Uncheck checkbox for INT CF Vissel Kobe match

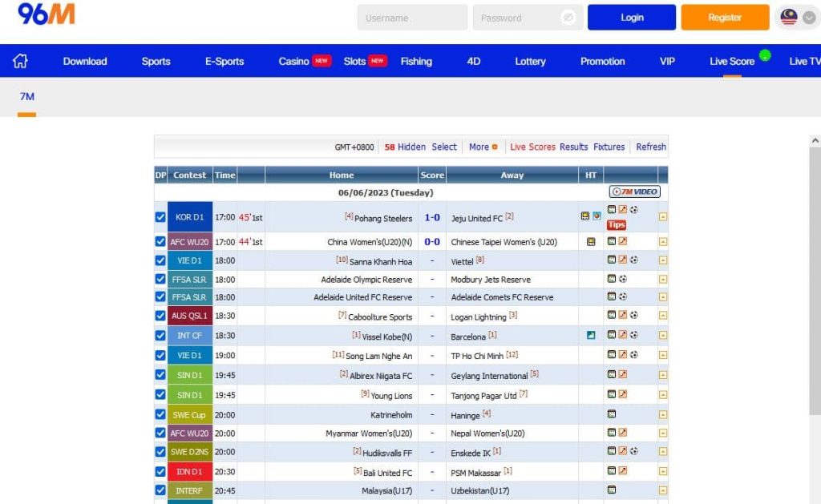160,336
